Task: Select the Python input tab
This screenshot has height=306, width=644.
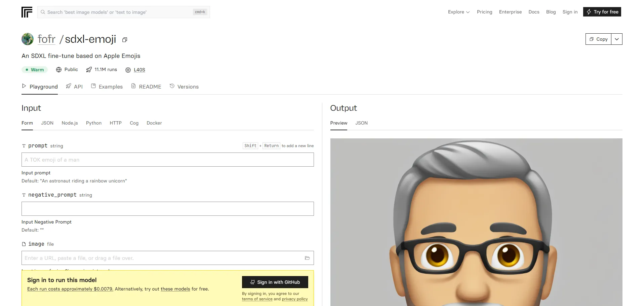Action: (x=94, y=123)
